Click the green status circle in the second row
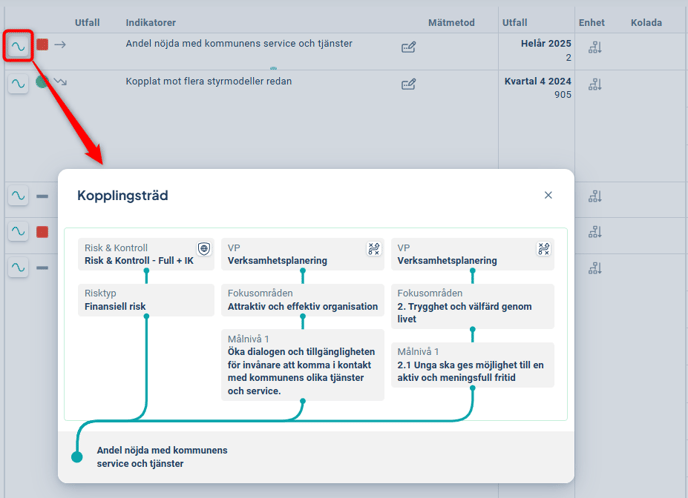Image resolution: width=688 pixels, height=498 pixels. pos(42,82)
